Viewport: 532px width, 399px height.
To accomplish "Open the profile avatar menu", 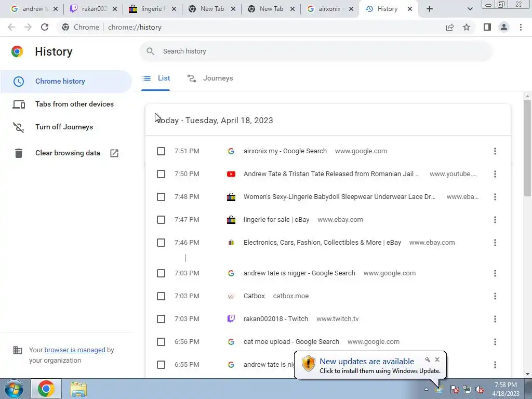I will (504, 27).
